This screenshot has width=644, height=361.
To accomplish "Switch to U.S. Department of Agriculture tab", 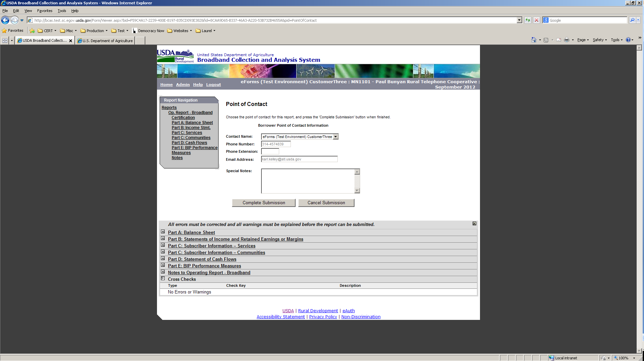I will click(105, 41).
